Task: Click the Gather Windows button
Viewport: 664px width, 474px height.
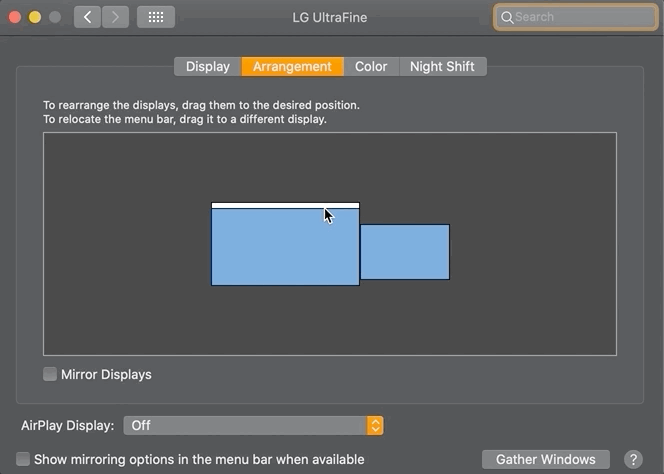Action: [x=545, y=459]
